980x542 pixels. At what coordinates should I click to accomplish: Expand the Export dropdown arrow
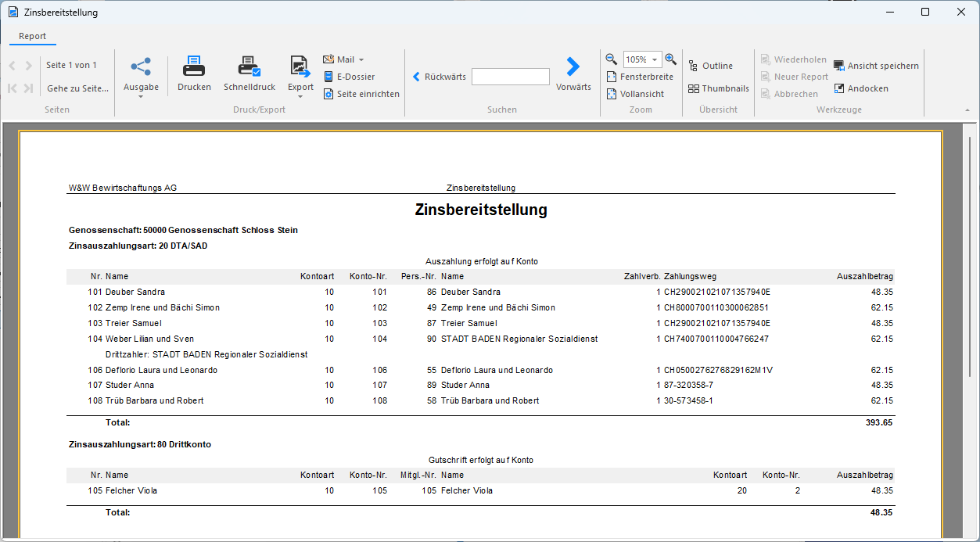click(x=300, y=97)
